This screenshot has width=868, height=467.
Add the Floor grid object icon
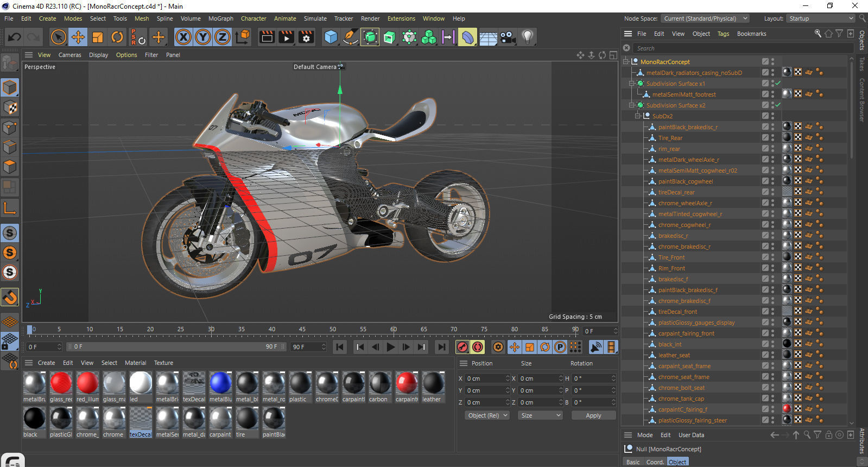click(x=488, y=37)
